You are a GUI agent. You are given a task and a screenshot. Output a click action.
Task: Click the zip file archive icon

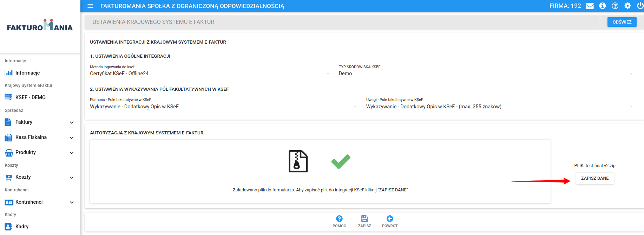tap(298, 161)
